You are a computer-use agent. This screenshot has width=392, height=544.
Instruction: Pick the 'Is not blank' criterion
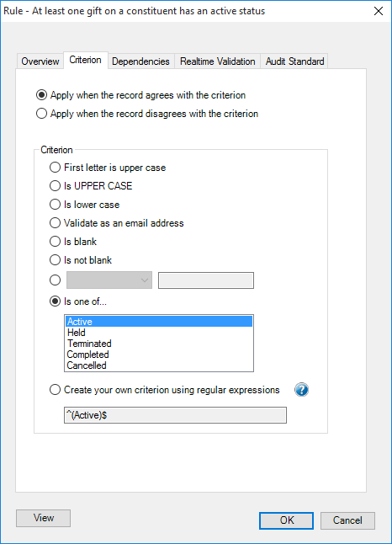click(x=81, y=260)
